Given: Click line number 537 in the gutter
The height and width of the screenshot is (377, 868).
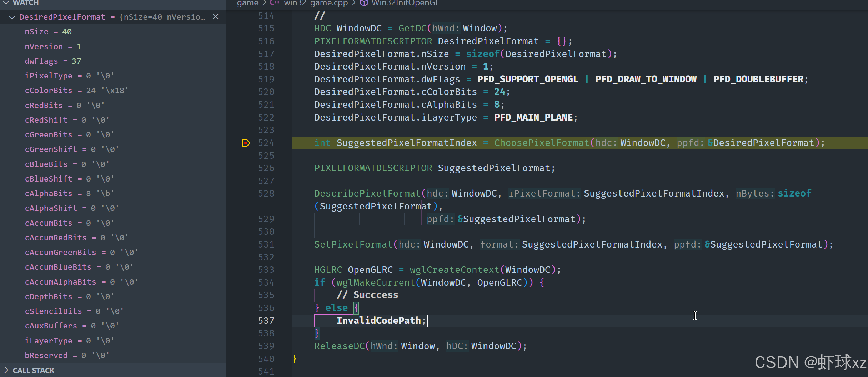Looking at the screenshot, I should [x=266, y=321].
